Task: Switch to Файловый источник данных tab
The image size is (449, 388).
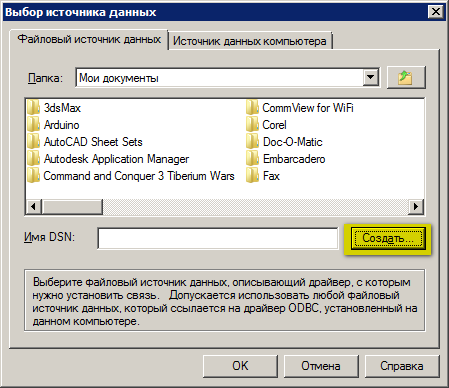Action: [x=89, y=39]
